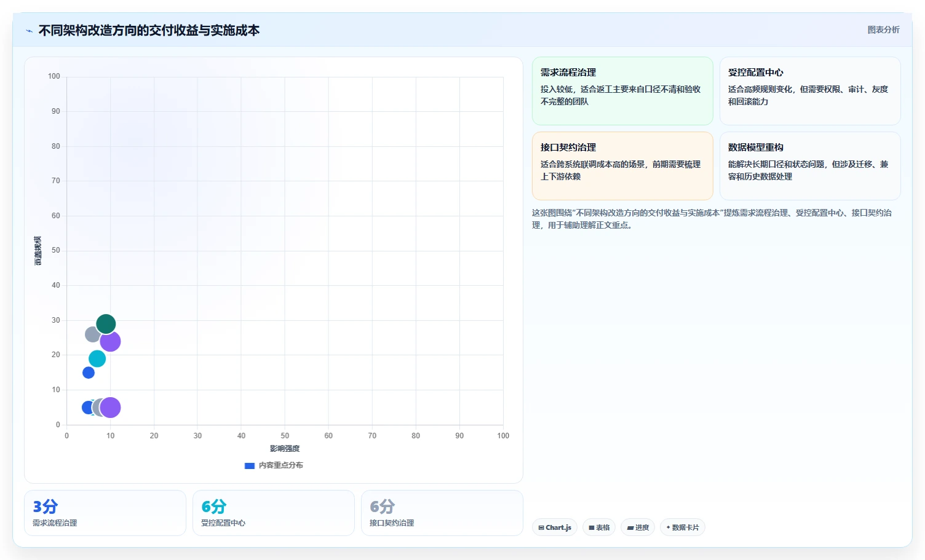Click the 进度 tag chip

coord(638,527)
